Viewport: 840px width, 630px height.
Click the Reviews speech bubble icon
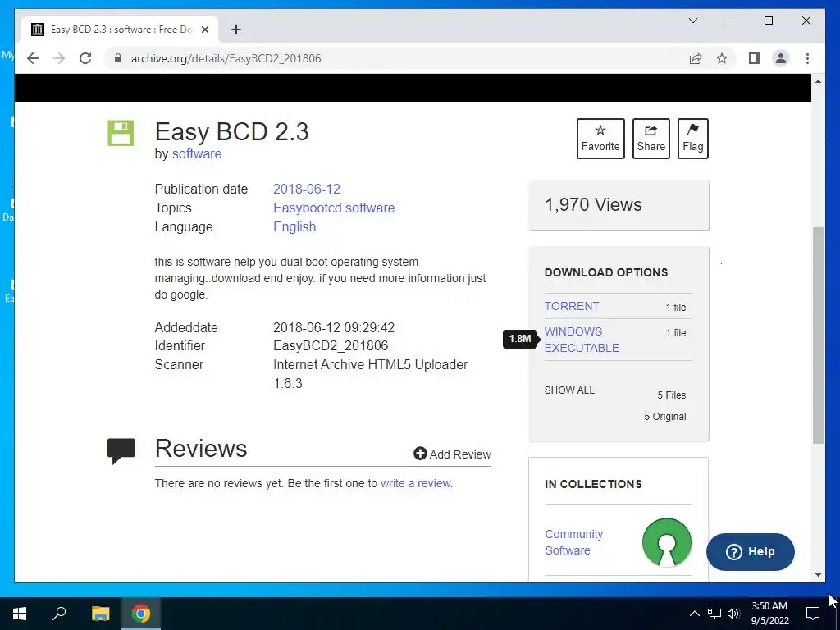click(x=121, y=451)
